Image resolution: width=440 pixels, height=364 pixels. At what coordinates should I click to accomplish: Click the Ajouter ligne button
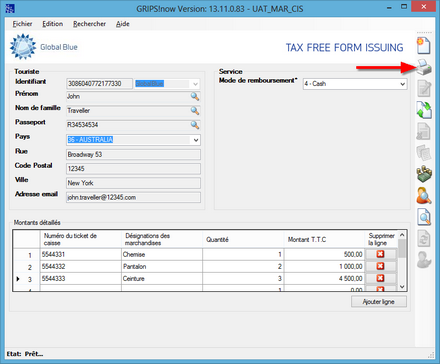click(379, 302)
